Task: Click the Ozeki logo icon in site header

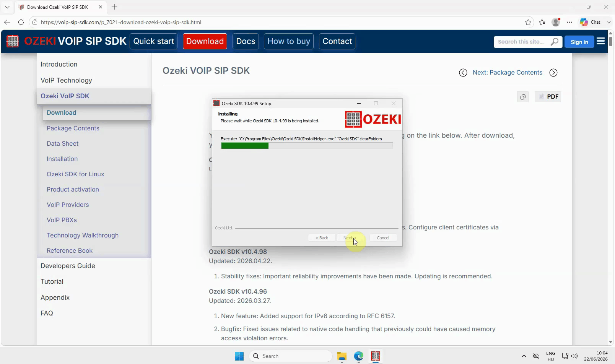Action: coord(13,41)
